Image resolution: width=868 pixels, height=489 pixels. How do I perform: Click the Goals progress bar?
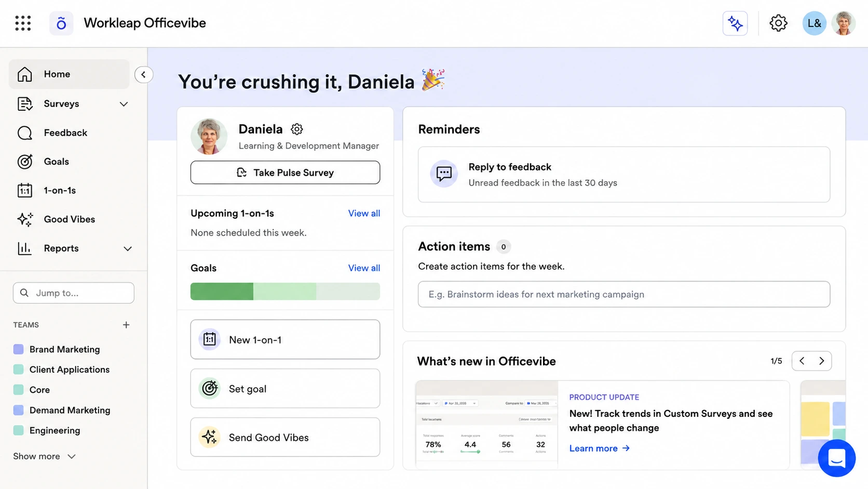pos(285,292)
